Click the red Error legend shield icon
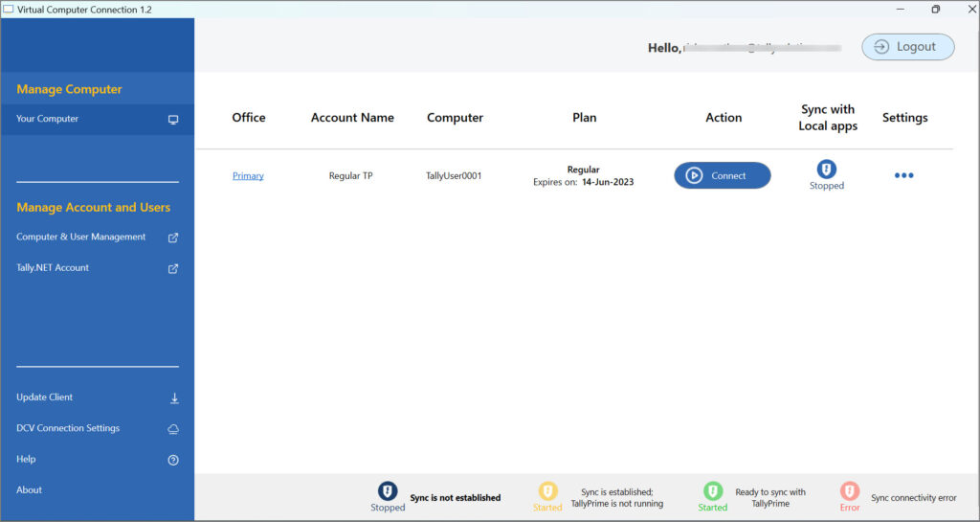980x522 pixels. coord(850,490)
